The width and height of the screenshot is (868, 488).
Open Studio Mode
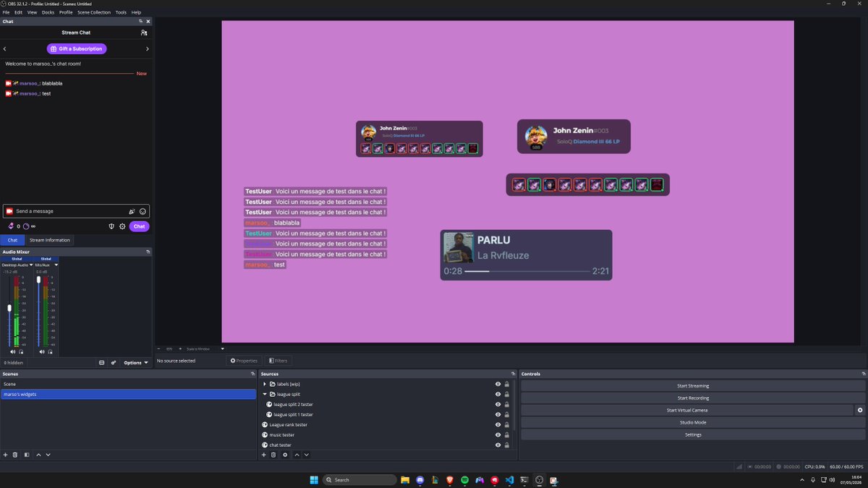[693, 422]
